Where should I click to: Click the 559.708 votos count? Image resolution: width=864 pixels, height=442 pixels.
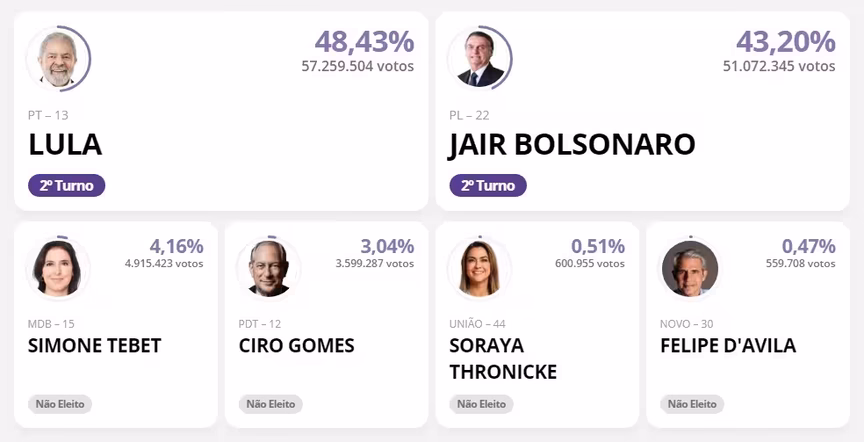click(x=794, y=264)
